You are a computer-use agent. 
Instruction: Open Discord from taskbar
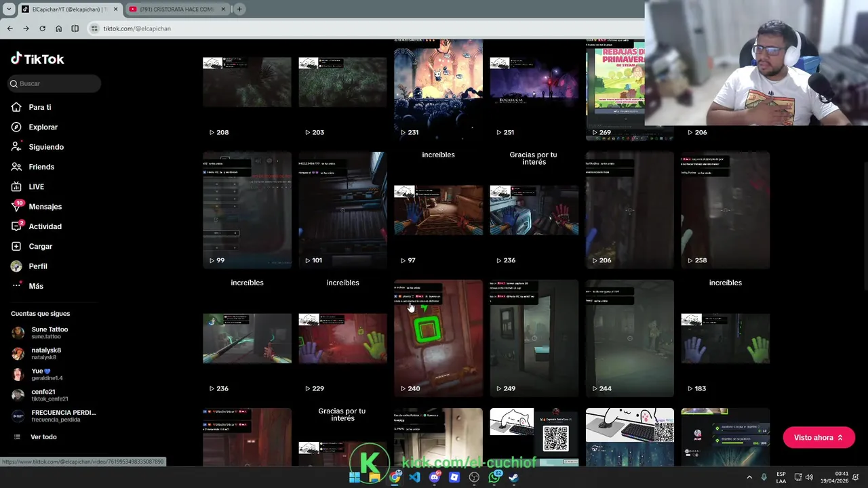point(435,477)
